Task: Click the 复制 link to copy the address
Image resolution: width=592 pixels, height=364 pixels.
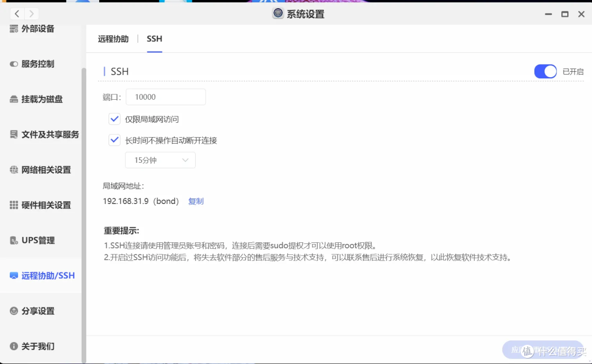Action: click(x=196, y=201)
